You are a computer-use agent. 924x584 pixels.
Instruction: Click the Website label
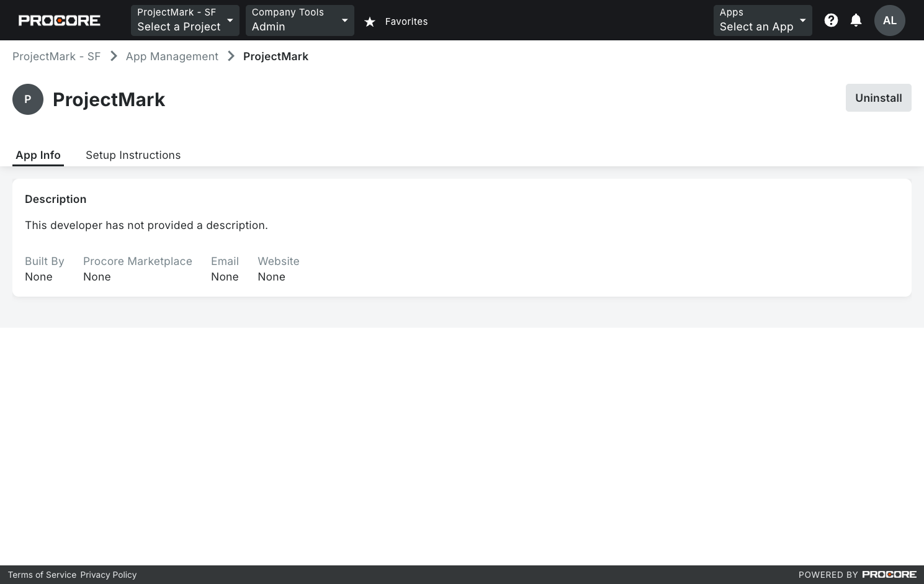tap(279, 261)
